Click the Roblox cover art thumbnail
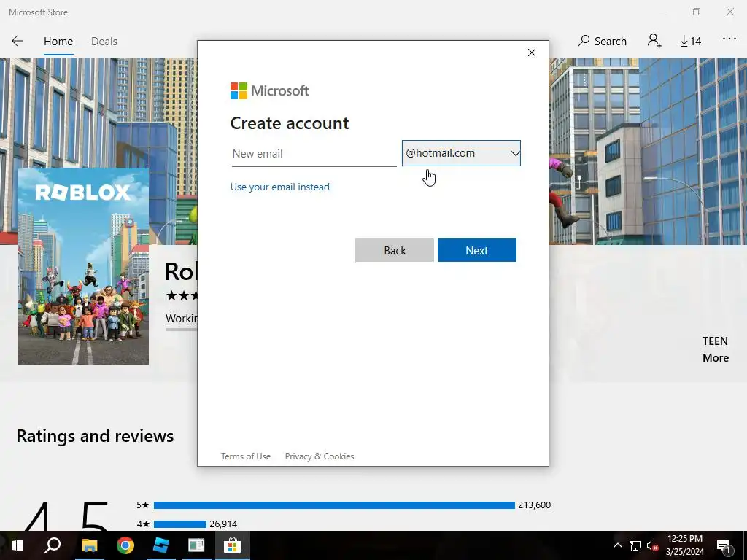Image resolution: width=747 pixels, height=560 pixels. click(83, 266)
